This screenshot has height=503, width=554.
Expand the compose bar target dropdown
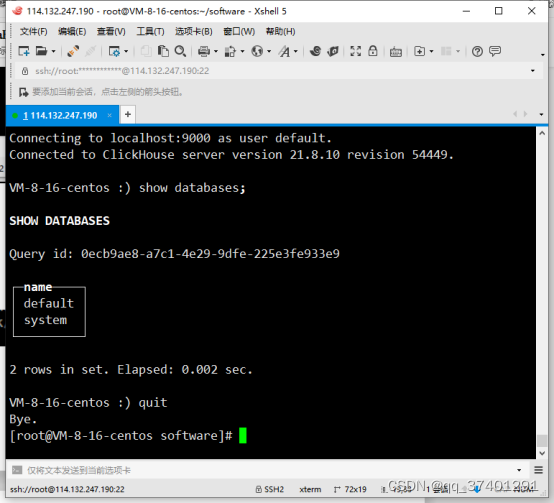(x=519, y=470)
